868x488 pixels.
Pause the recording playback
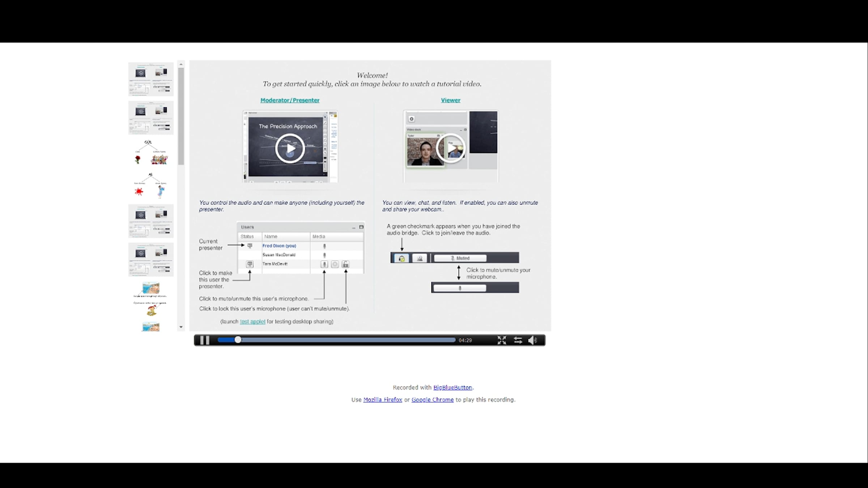205,340
